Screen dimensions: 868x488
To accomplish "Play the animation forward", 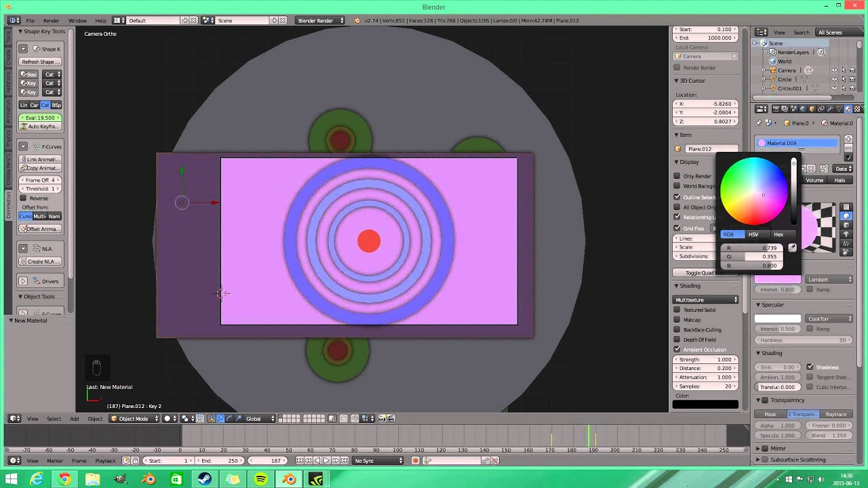I will pos(326,461).
